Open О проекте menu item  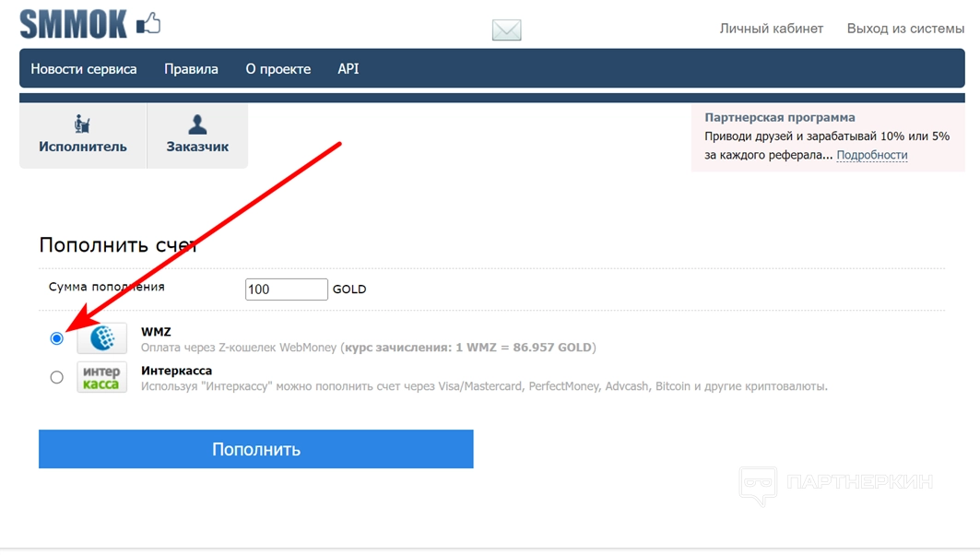278,69
